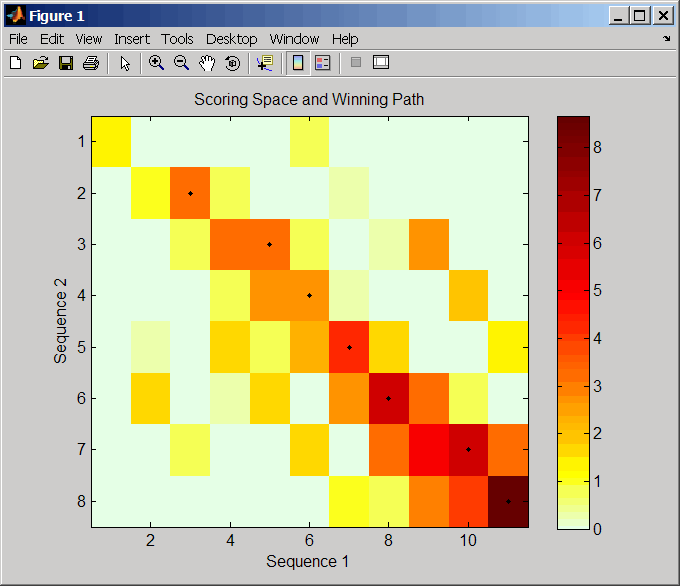The height and width of the screenshot is (586, 680).
Task: Minimize the Figure 1 window
Action: (x=618, y=16)
